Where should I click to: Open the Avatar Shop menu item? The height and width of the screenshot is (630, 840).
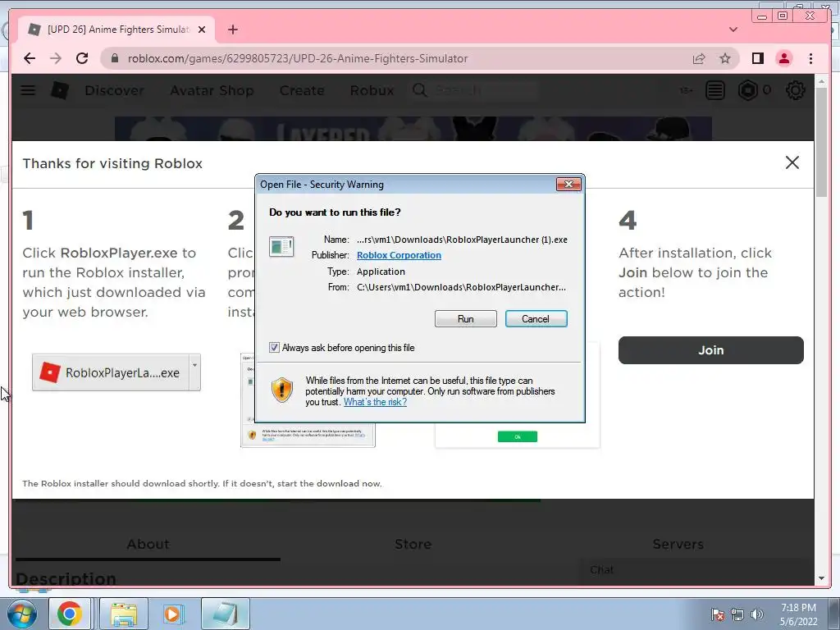212,90
